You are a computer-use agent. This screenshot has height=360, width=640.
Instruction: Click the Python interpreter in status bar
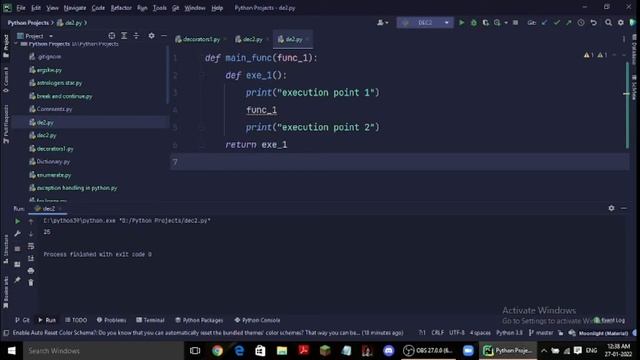(x=509, y=333)
